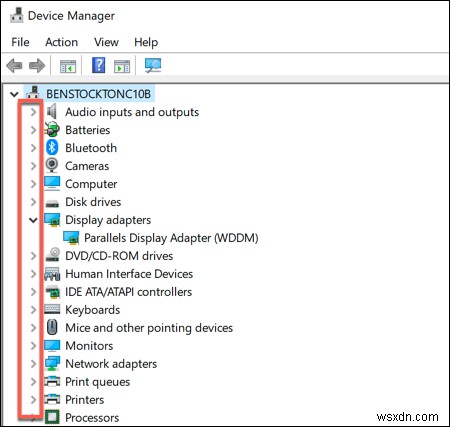Click the Printers category icon
Image resolution: width=450 pixels, height=427 pixels.
point(52,399)
